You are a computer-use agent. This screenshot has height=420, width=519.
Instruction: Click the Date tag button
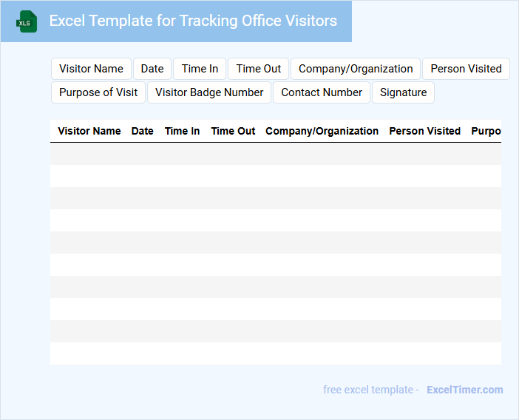[152, 69]
